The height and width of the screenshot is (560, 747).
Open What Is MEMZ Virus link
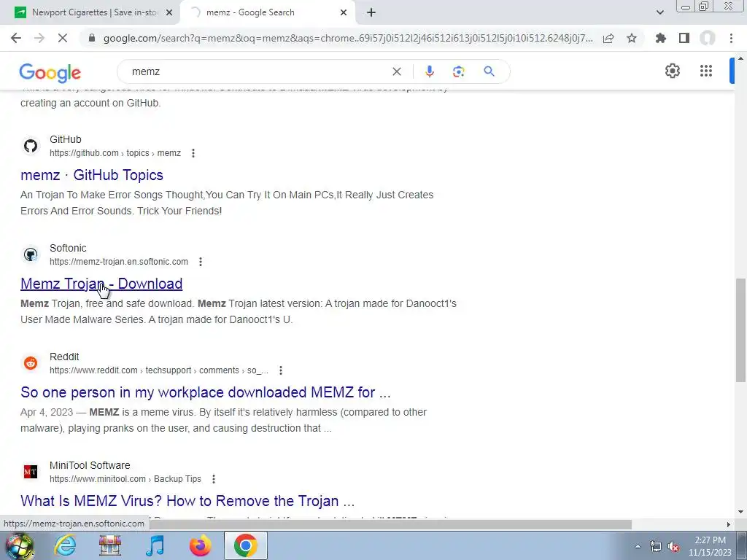tap(187, 500)
